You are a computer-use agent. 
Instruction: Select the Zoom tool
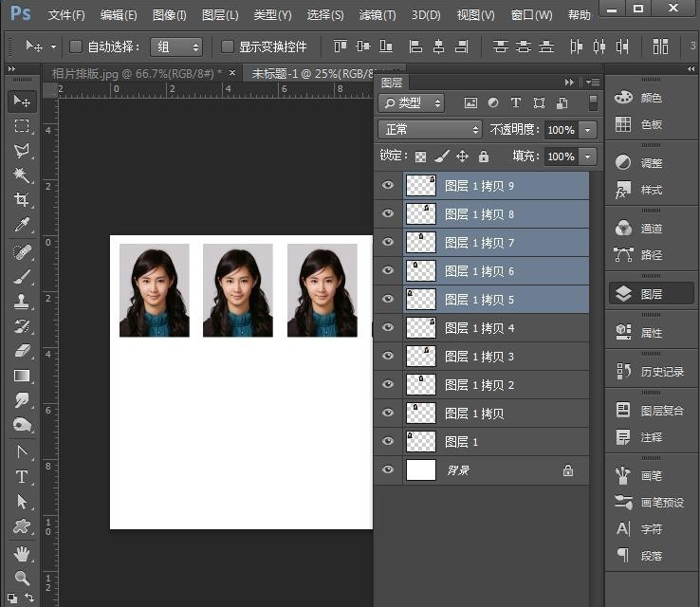(x=21, y=578)
